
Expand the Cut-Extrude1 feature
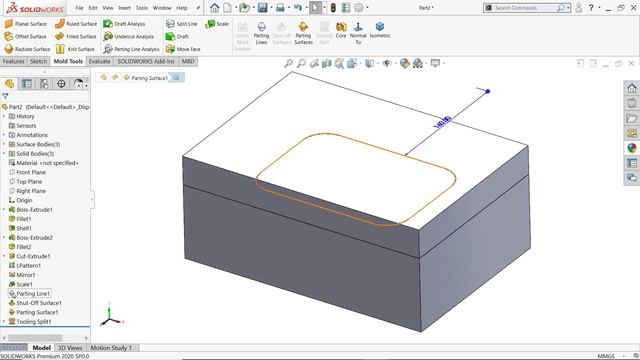click(4, 256)
